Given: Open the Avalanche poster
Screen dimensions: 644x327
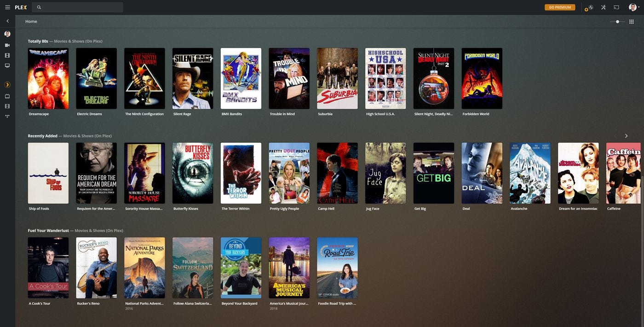Looking at the screenshot, I should point(530,173).
